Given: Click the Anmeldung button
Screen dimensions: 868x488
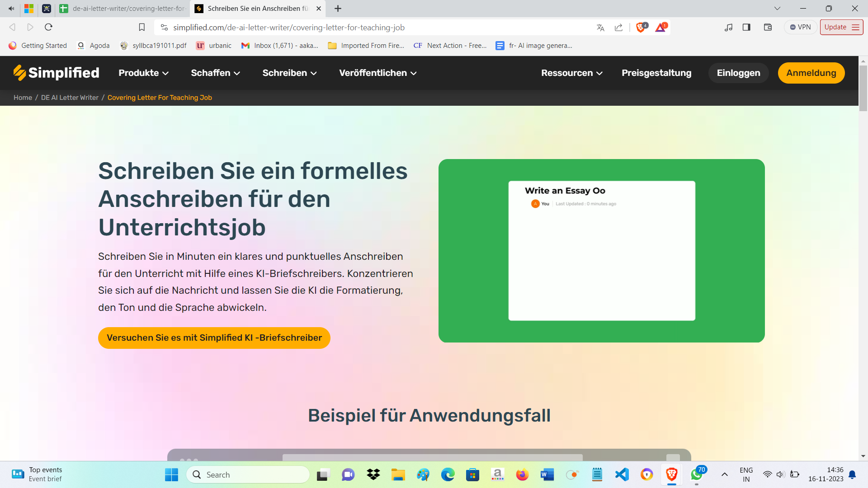Looking at the screenshot, I should coord(811,73).
